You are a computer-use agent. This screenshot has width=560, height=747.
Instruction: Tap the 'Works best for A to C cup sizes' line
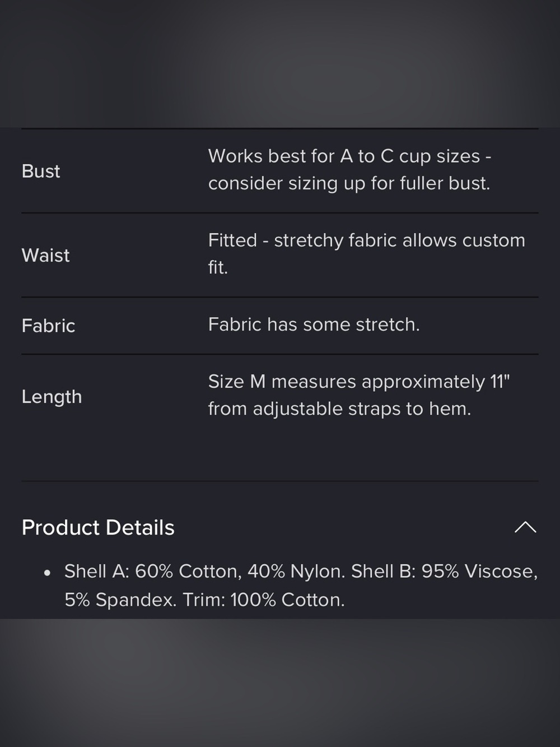(x=344, y=156)
